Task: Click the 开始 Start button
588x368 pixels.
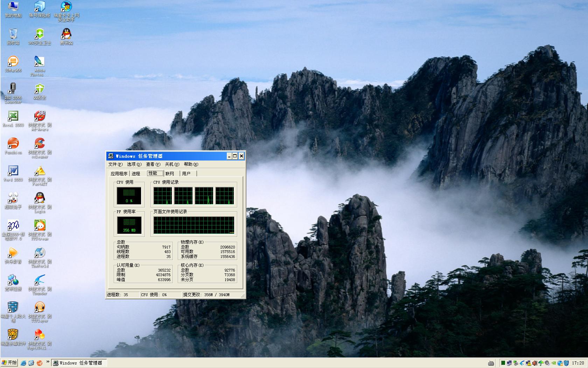Action: (9, 363)
